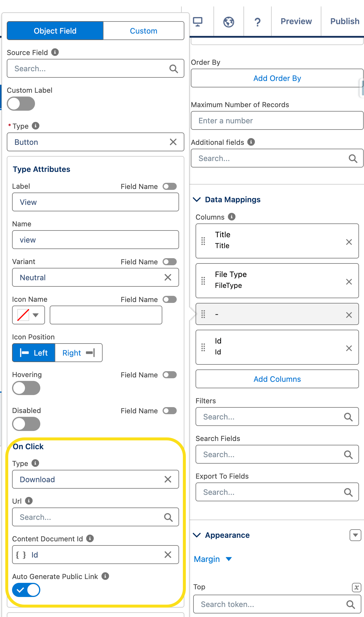Viewport: 364px width, 617px height.
Task: Select the Object Field tab
Action: pos(55,31)
